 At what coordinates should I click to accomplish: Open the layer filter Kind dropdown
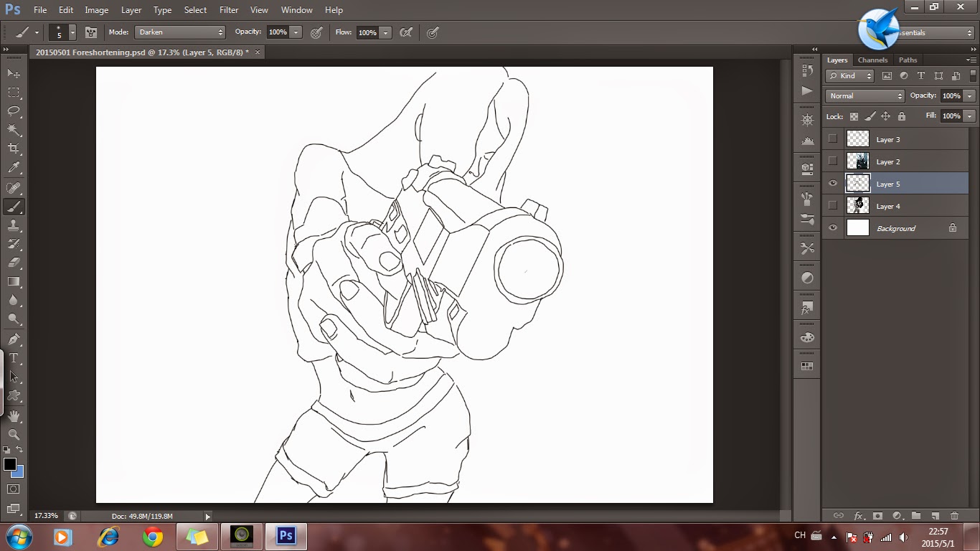pyautogui.click(x=849, y=75)
